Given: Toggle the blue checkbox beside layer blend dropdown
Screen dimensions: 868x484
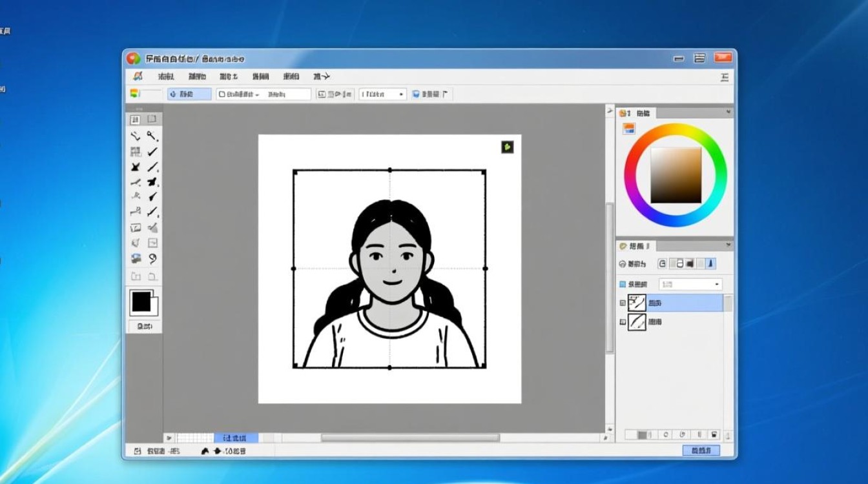Looking at the screenshot, I should coord(623,284).
